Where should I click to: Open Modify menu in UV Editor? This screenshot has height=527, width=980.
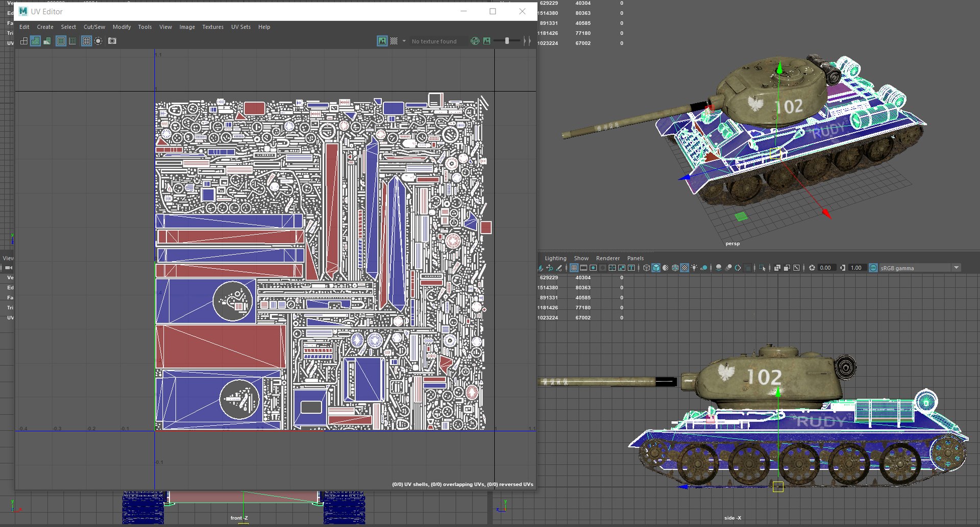pyautogui.click(x=121, y=27)
